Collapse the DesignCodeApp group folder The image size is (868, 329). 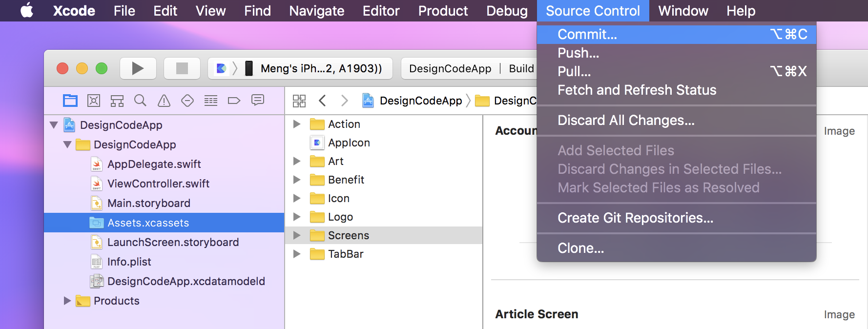tap(67, 144)
